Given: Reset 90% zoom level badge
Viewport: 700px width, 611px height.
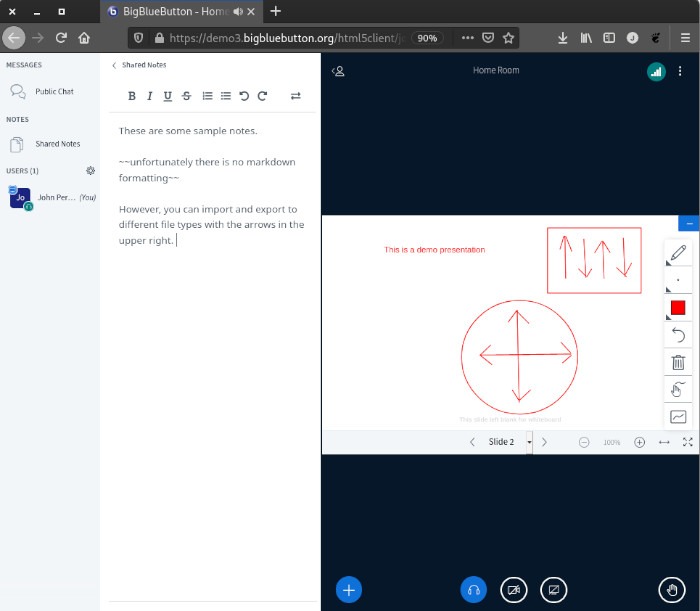Looking at the screenshot, I should (427, 38).
